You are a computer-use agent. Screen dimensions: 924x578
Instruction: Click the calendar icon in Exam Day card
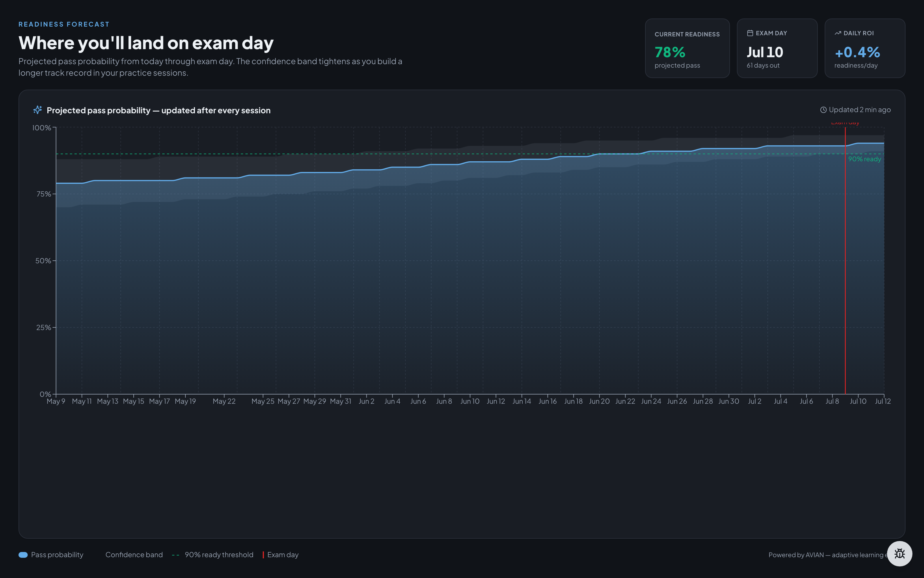point(750,33)
